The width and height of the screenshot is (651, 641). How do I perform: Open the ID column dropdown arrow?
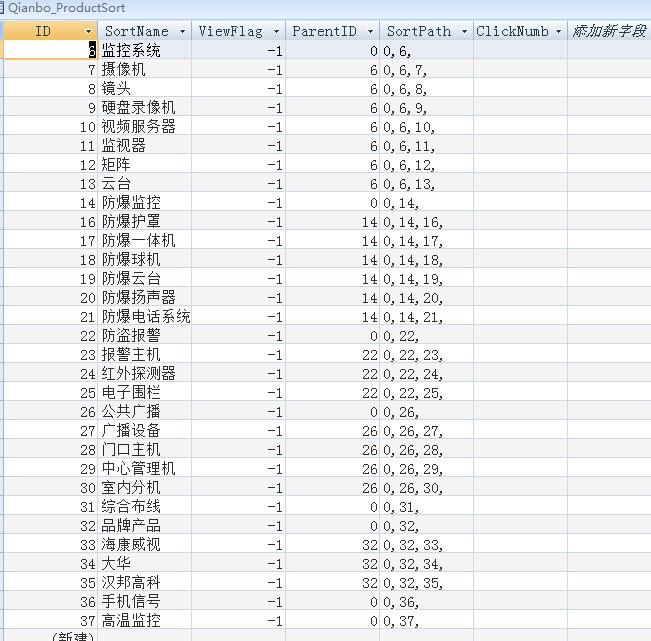pos(88,32)
